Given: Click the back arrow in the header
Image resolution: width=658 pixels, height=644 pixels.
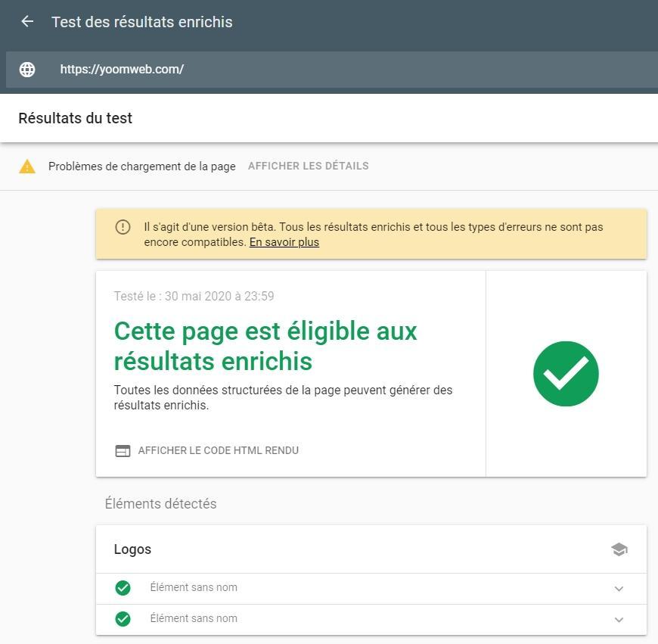Looking at the screenshot, I should tap(27, 22).
